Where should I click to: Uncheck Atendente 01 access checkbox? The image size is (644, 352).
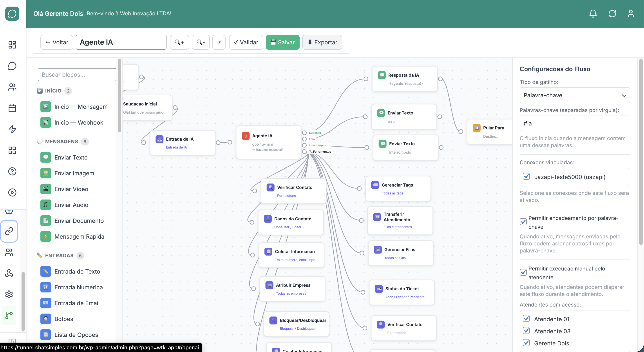(x=527, y=318)
